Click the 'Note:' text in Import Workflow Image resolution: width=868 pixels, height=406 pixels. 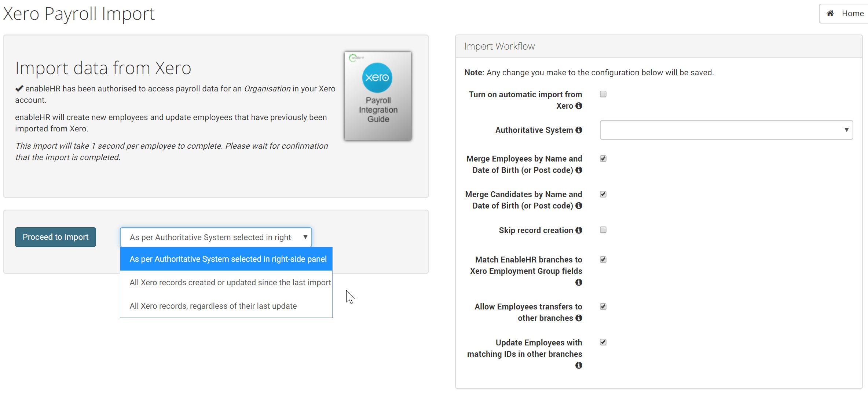click(475, 72)
